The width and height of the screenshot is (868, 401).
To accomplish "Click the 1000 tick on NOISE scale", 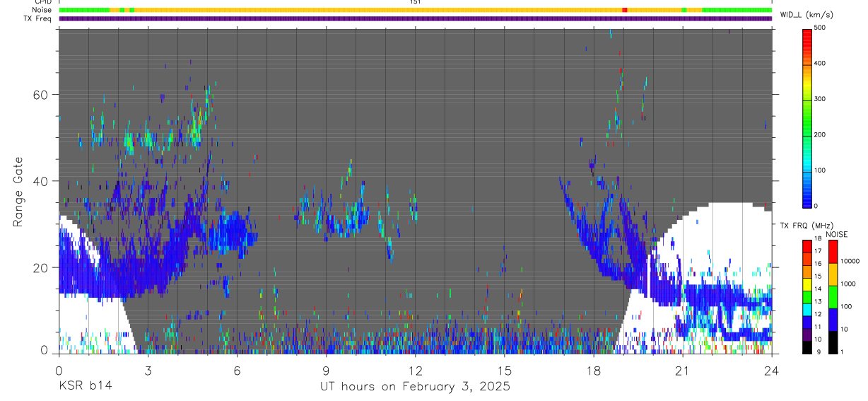I will pos(848,284).
